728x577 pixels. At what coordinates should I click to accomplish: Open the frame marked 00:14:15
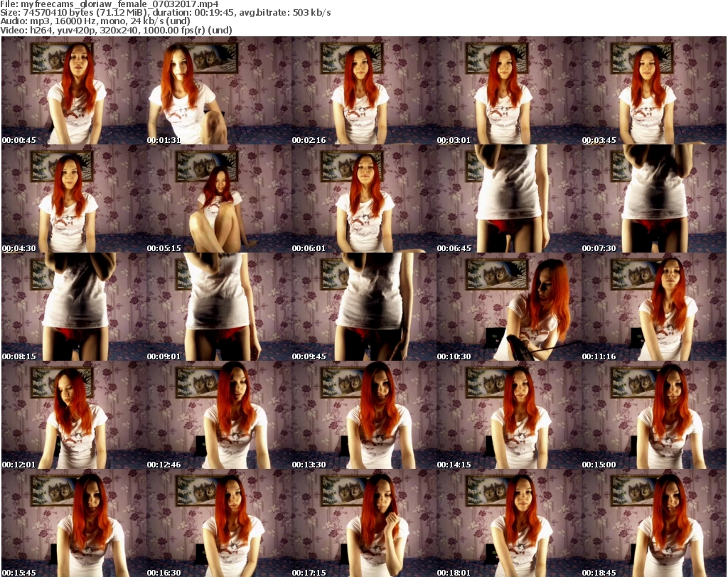tap(509, 415)
